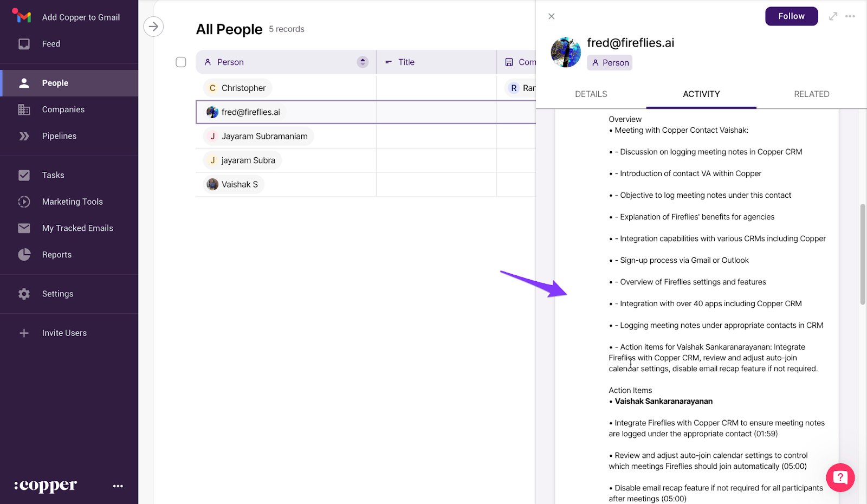Image resolution: width=867 pixels, height=504 pixels.
Task: Click the Settings gear icon
Action: [x=24, y=294]
